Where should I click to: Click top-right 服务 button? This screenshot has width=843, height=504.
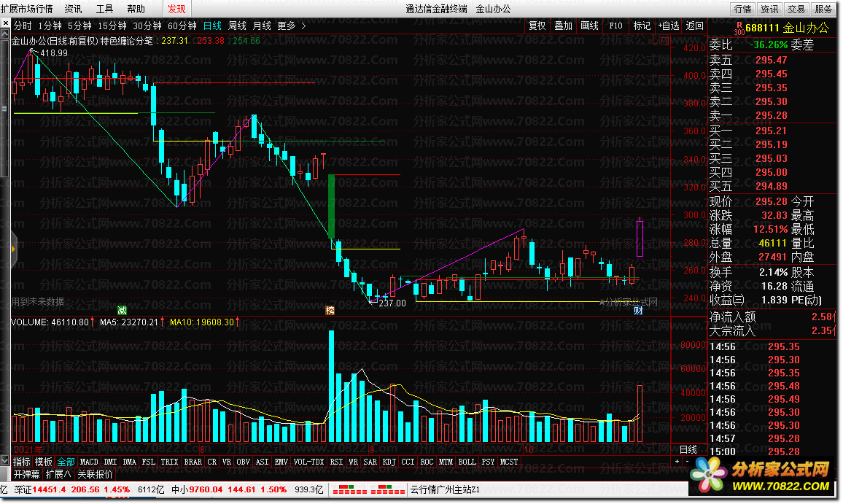tap(823, 9)
